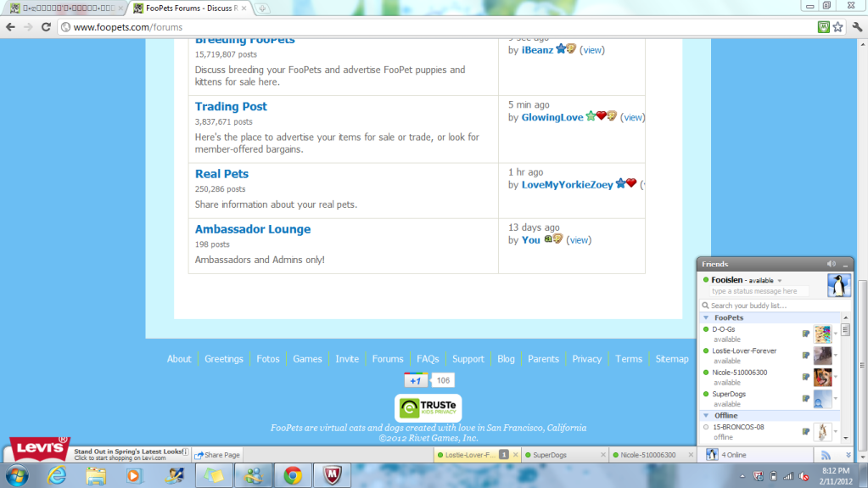Show hidden system tray icons arrow
Screen dimensions: 868x488
pyautogui.click(x=742, y=476)
